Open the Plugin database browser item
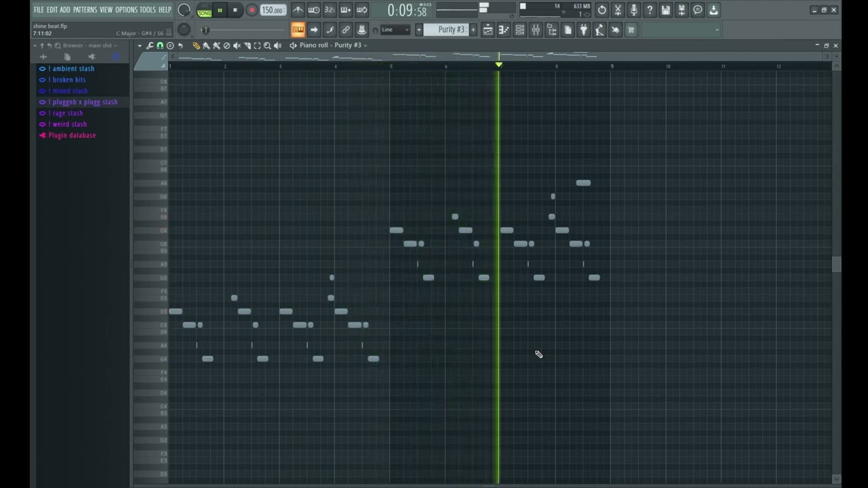 pyautogui.click(x=72, y=136)
